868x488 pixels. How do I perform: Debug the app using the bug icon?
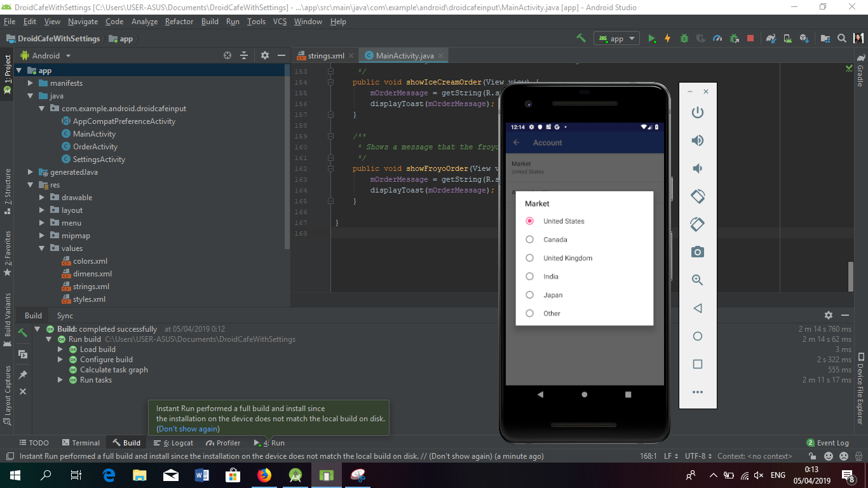(x=684, y=38)
